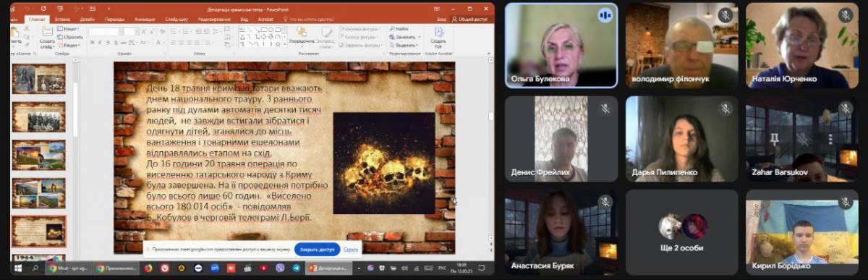Screen dimensions: 868x280
Task: Toggle mic icon on Наталія Юрченко tile
Action: [x=845, y=14]
